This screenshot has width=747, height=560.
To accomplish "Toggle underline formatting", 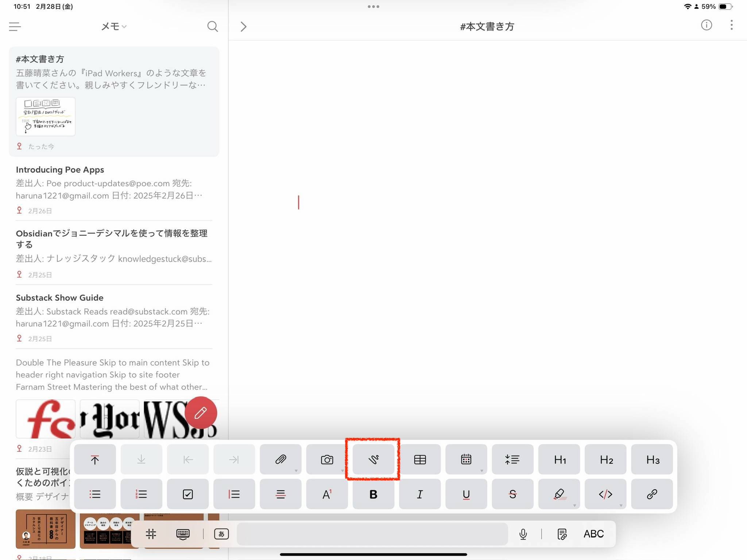I will point(466,494).
